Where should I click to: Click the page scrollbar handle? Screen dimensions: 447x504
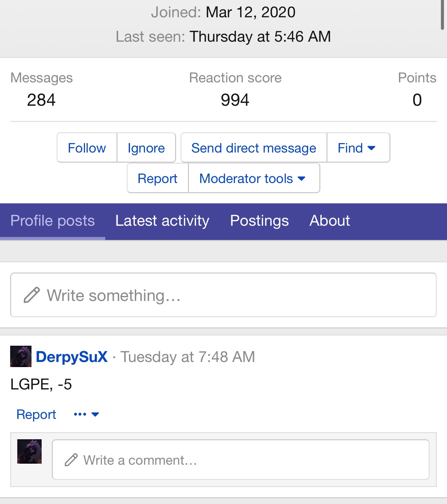tap(442, 14)
